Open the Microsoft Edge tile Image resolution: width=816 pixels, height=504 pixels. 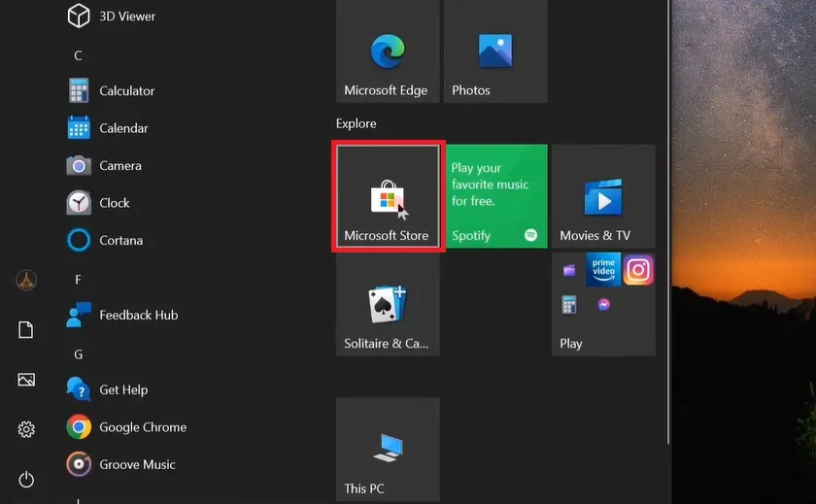coord(388,50)
